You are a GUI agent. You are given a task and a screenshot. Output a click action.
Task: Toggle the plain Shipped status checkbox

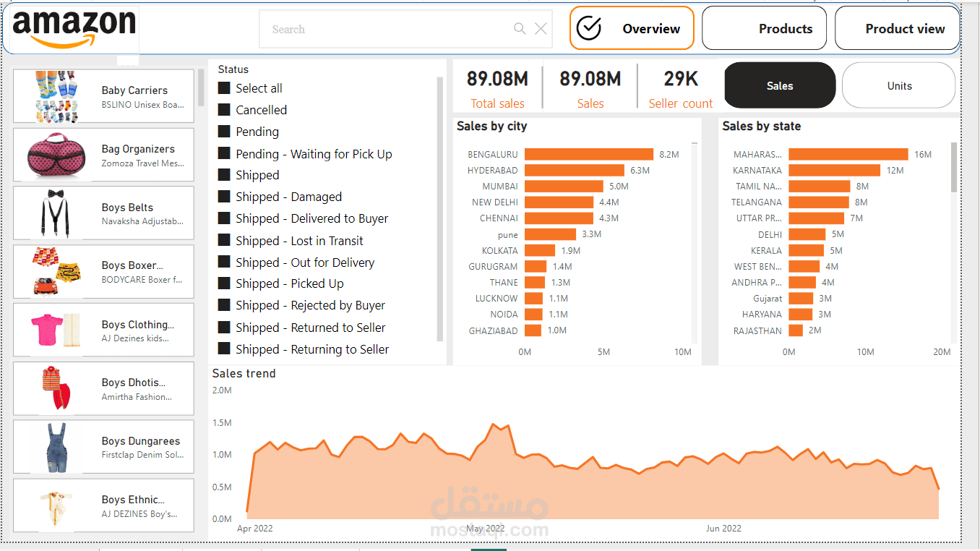[x=224, y=175]
